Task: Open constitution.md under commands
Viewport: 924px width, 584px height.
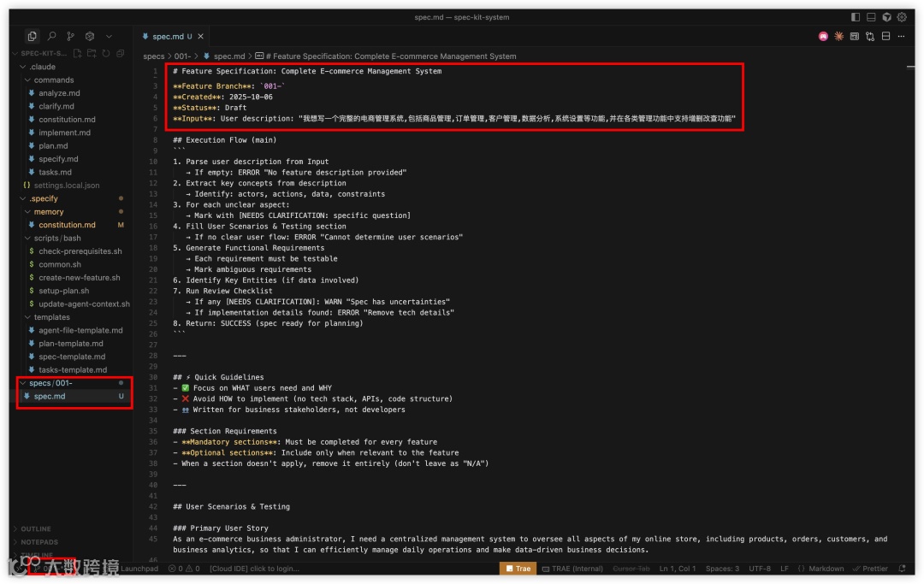Action: pyautogui.click(x=67, y=120)
